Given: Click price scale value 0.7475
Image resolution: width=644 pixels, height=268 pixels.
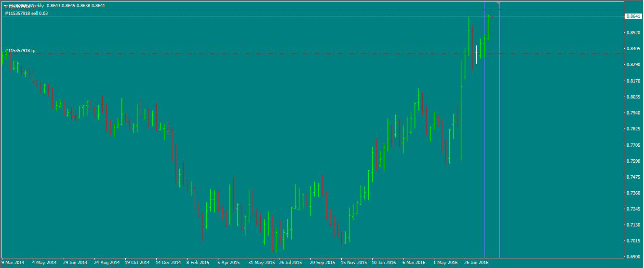Looking at the screenshot, I should (633, 177).
